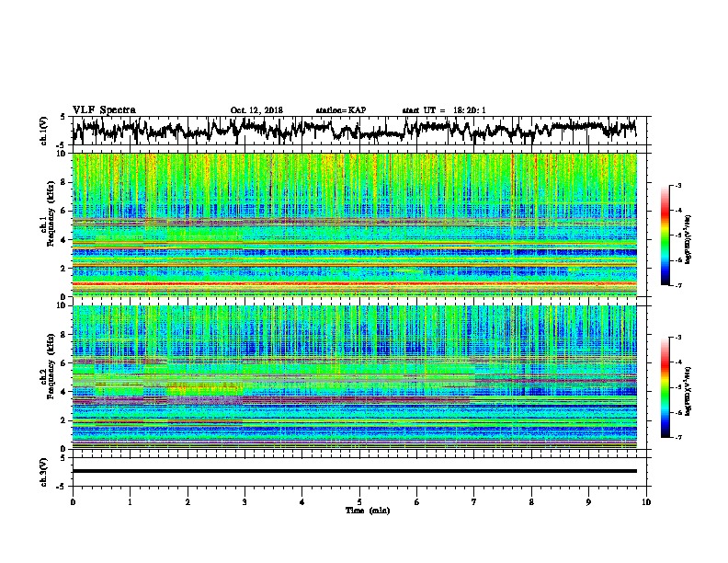728x563 pixels.
Task: Click the "station=KAP" header text
Action: pyautogui.click(x=341, y=110)
